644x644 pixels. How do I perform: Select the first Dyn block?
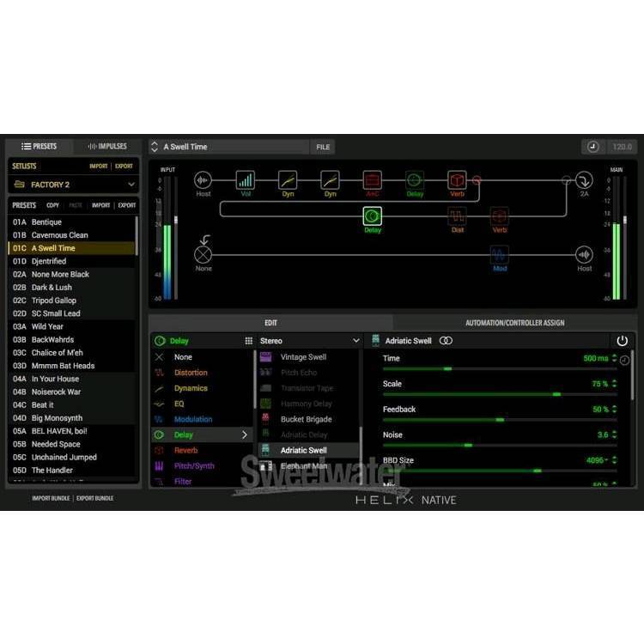288,180
